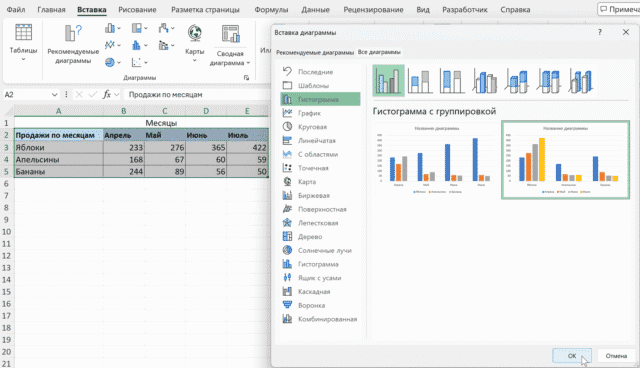Select the 3-D column subtype icon
This screenshot has width=640, height=368.
(581, 81)
